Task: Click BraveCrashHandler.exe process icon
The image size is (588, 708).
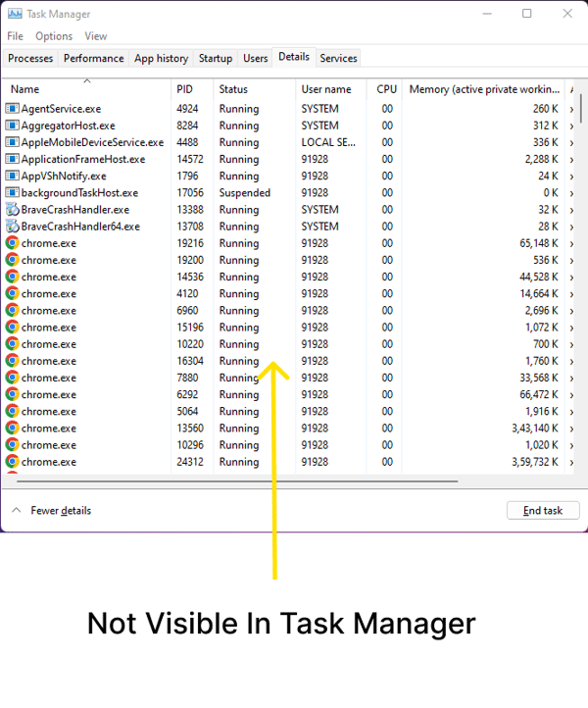Action: [13, 210]
